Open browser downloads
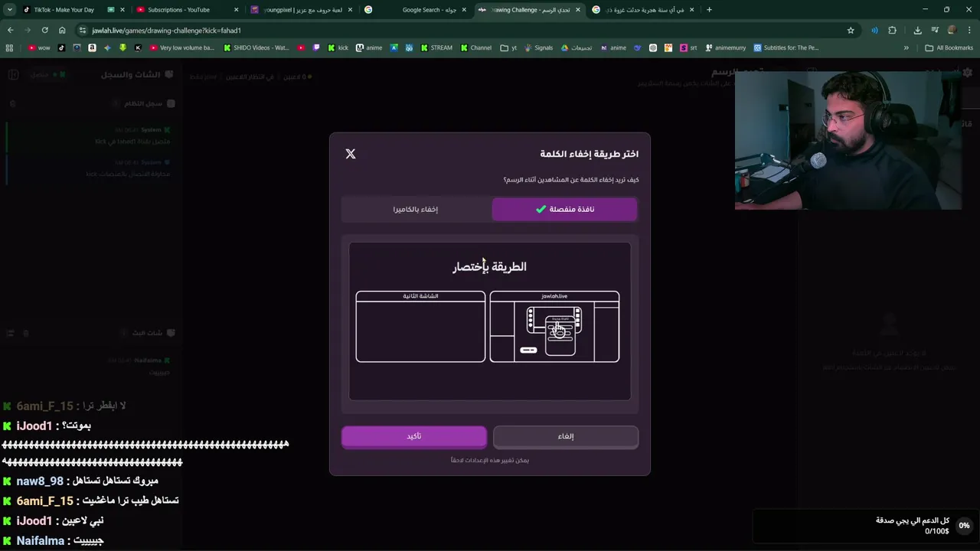This screenshot has width=980, height=551. point(917,30)
